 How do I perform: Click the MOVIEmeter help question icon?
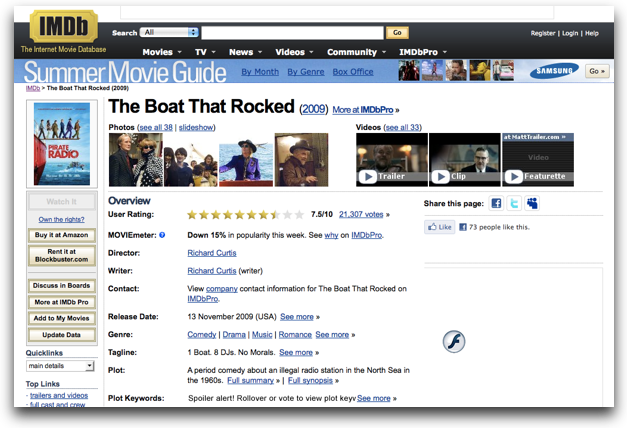tap(162, 235)
